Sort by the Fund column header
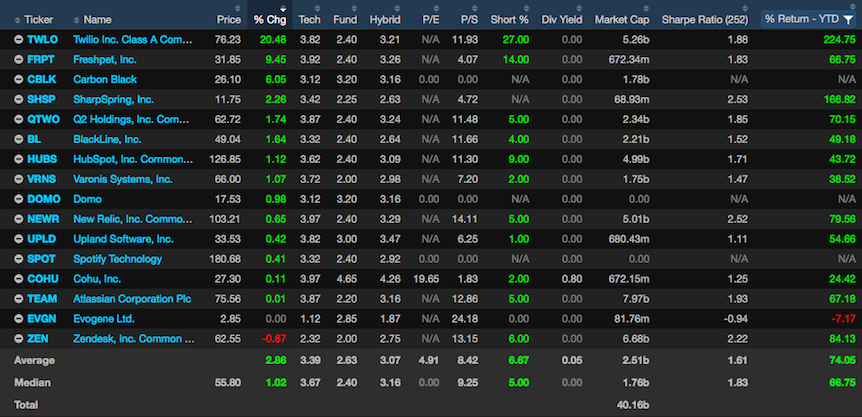 [345, 20]
